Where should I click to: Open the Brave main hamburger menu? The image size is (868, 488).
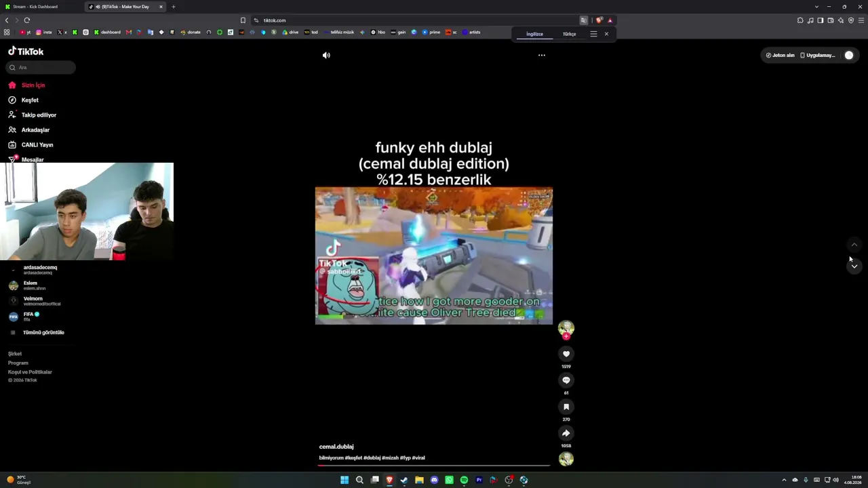pos(861,20)
